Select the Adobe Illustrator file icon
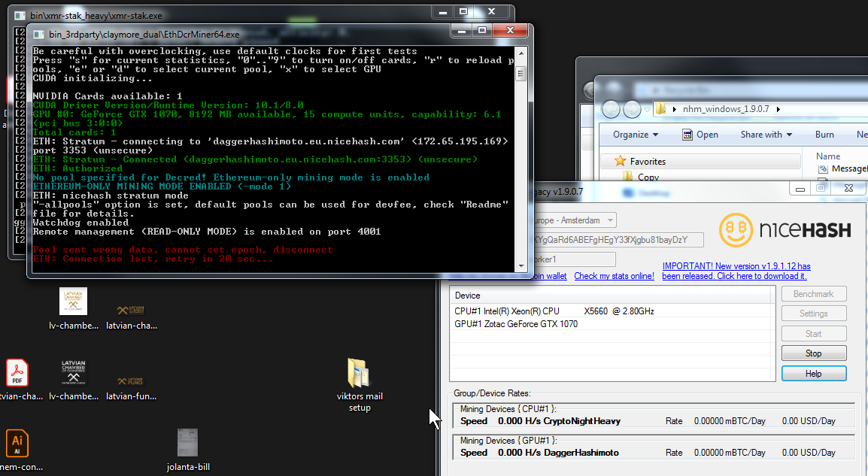 [x=17, y=444]
